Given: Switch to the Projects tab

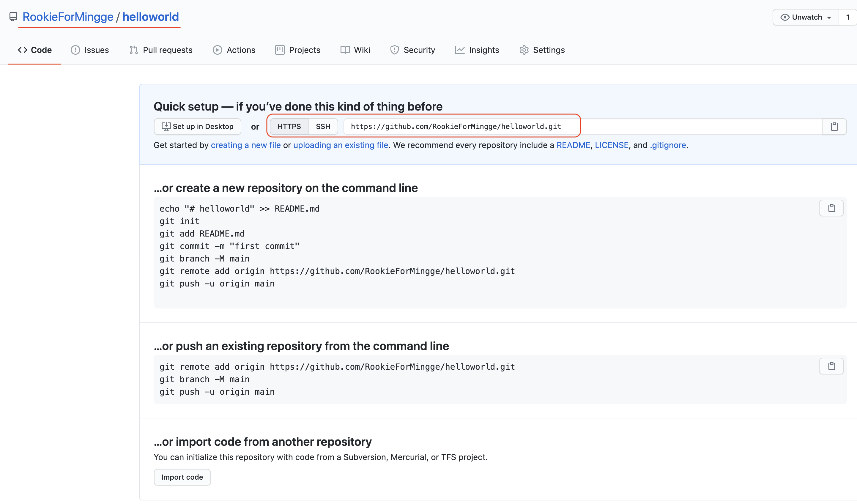Looking at the screenshot, I should pos(297,50).
